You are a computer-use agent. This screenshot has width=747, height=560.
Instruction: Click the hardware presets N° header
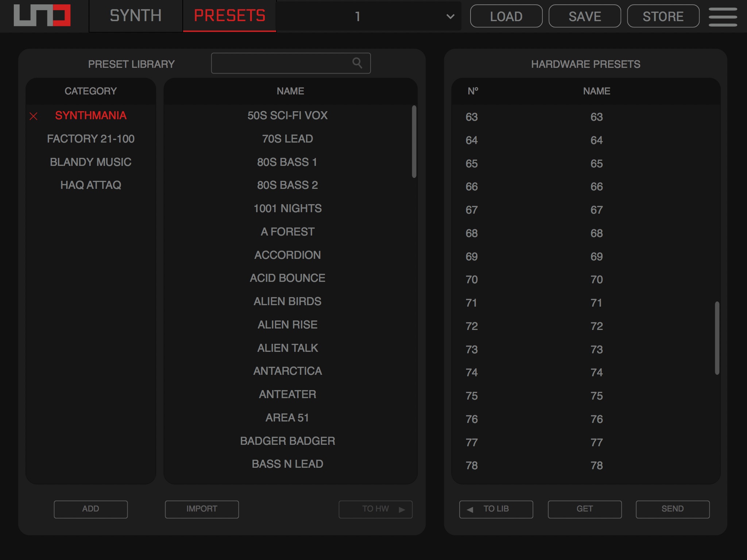tap(473, 91)
